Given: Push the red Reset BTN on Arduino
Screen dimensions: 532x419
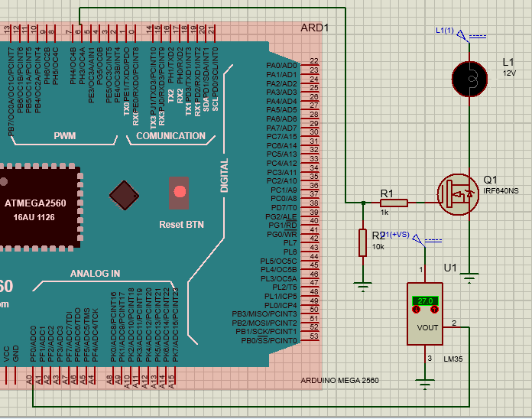Looking at the screenshot, I should pyautogui.click(x=180, y=192).
